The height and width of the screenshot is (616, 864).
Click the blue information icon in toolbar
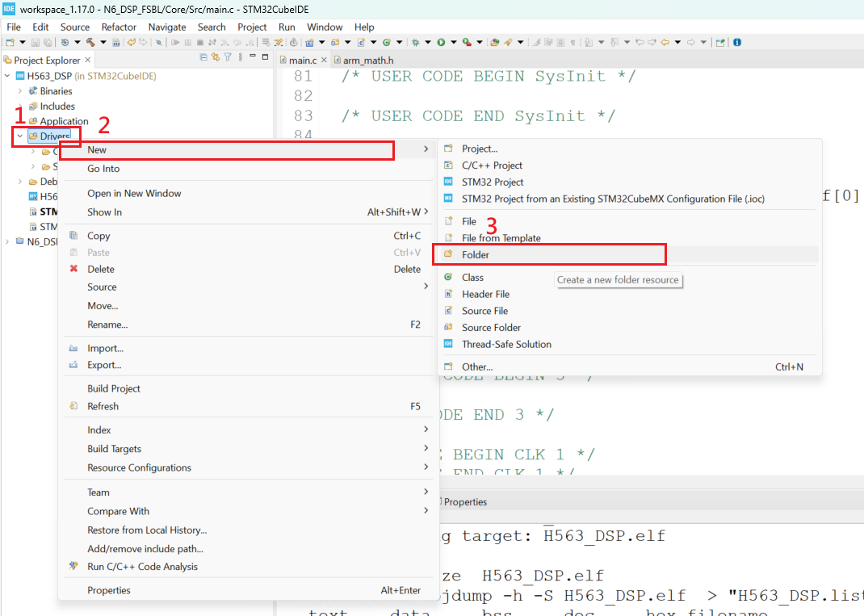coord(737,43)
